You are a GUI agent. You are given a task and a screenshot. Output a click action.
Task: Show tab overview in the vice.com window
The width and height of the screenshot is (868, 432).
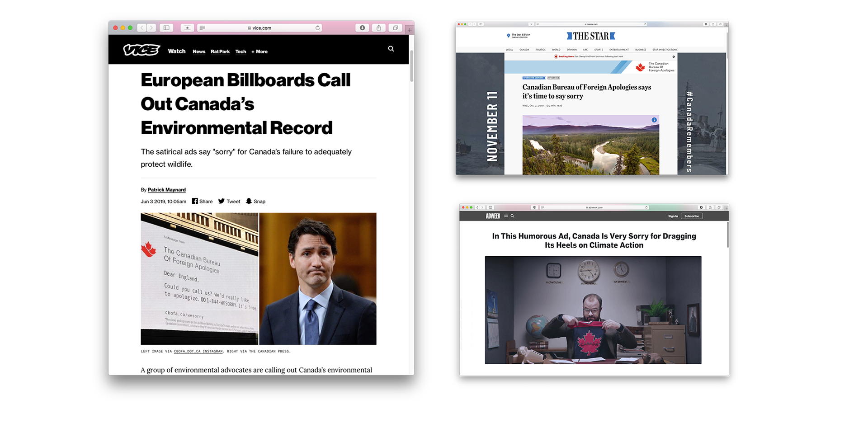point(396,28)
